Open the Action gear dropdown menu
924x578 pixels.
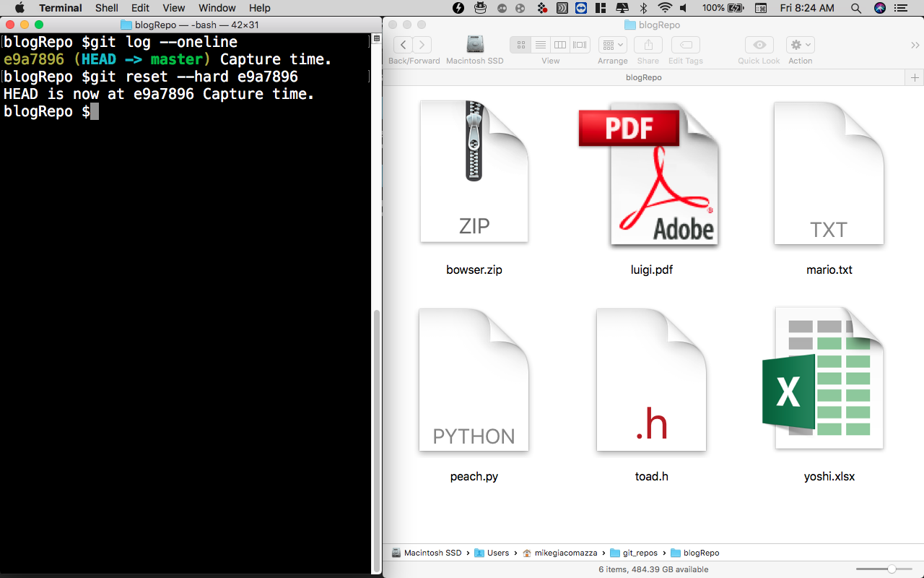(x=800, y=45)
